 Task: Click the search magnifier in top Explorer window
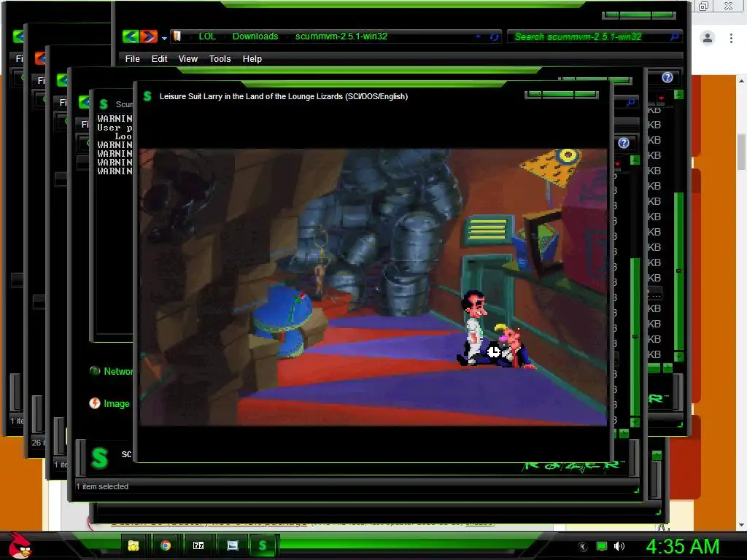click(675, 36)
